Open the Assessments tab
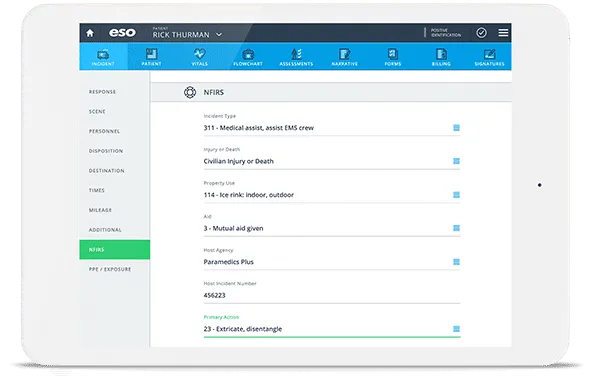Viewport: 602px width, 376px height. click(x=296, y=57)
